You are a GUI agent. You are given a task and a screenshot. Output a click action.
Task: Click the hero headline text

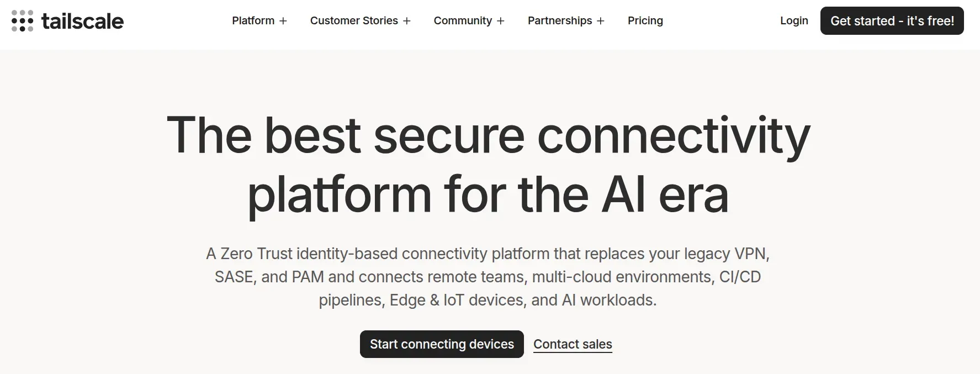[x=490, y=163]
